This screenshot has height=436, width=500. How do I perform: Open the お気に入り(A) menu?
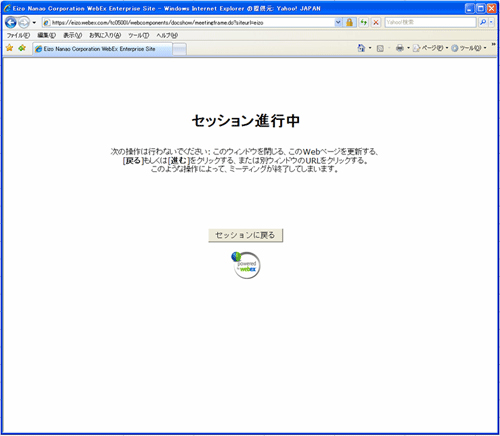coord(105,35)
